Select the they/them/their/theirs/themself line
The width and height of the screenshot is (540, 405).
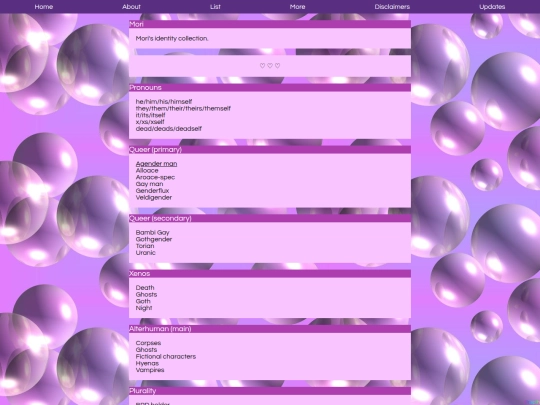183,108
